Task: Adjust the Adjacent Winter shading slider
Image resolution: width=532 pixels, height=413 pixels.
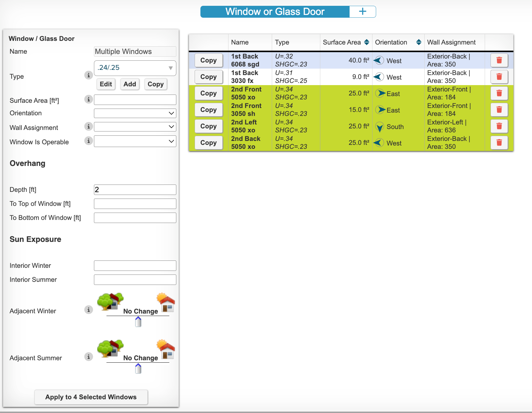Action: tap(138, 322)
